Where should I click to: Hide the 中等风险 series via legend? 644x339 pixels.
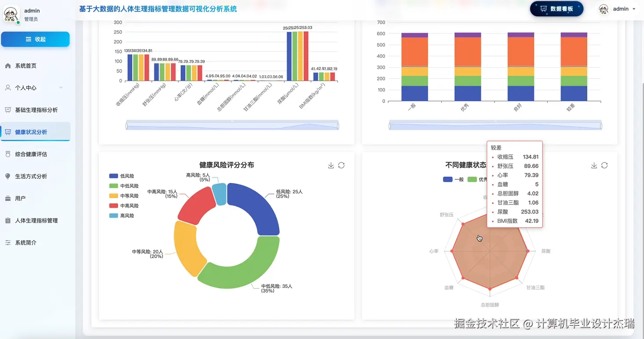point(124,196)
